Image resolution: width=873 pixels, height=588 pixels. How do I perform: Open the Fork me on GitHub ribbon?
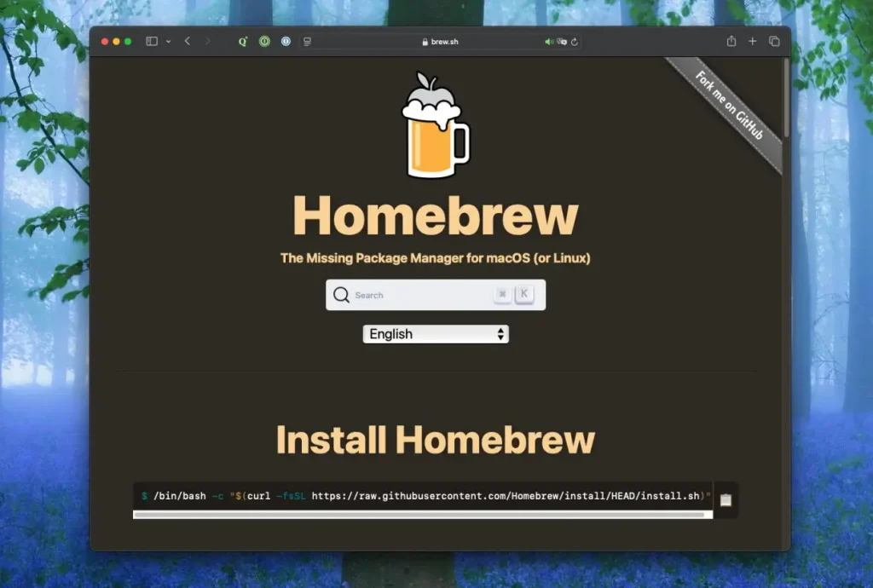coord(729,105)
